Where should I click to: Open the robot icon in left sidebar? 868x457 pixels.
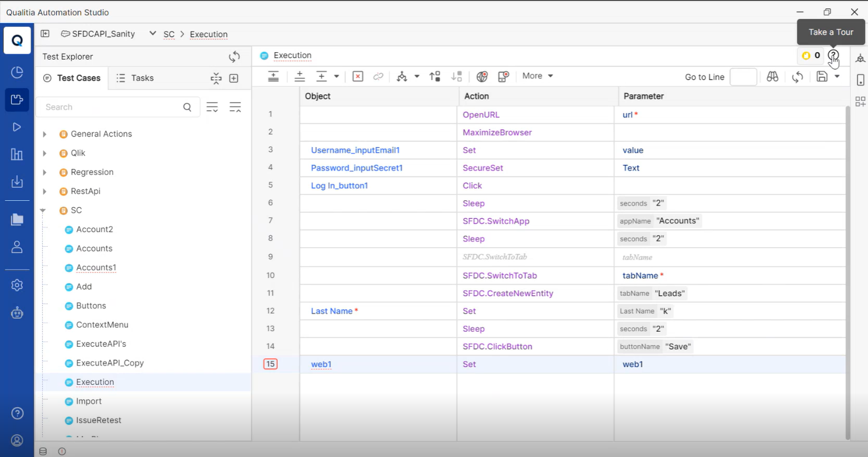point(17,313)
